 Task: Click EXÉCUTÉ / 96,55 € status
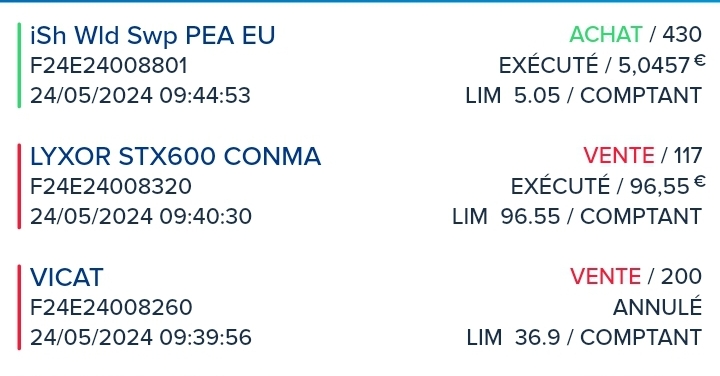[608, 185]
